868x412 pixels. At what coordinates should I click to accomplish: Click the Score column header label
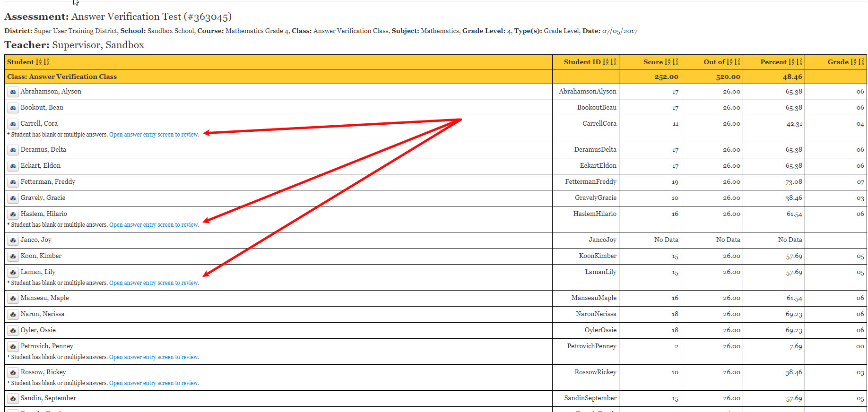[x=653, y=62]
